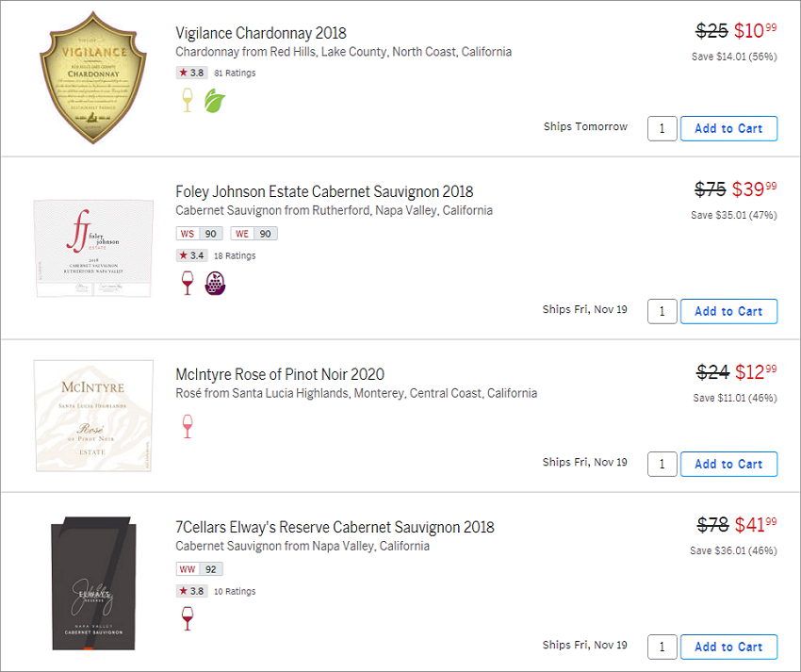Click the McIntyre Rosé label thumbnail
801x672 pixels.
(93, 416)
